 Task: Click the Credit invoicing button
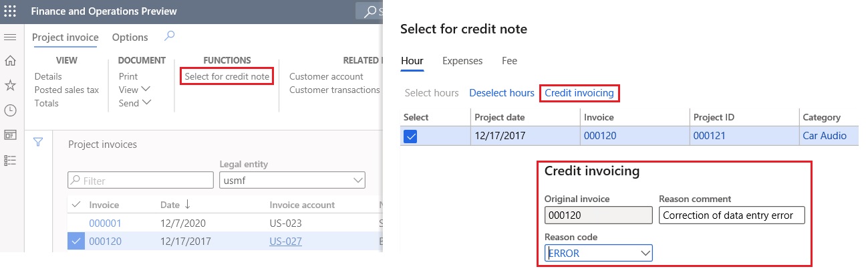[579, 93]
